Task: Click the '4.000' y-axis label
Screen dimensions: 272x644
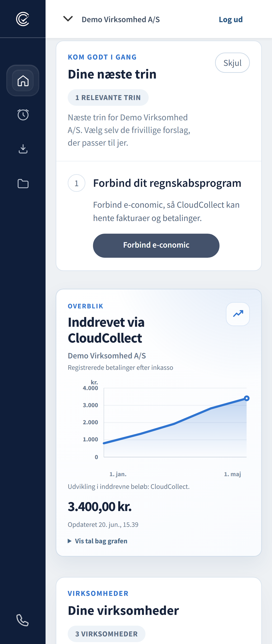Action: coord(90,388)
